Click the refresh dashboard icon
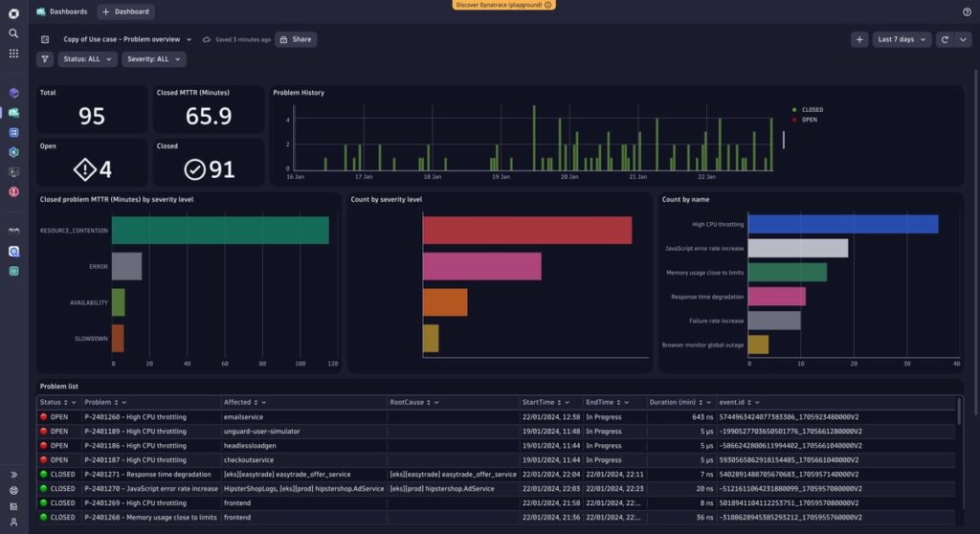 tap(945, 39)
